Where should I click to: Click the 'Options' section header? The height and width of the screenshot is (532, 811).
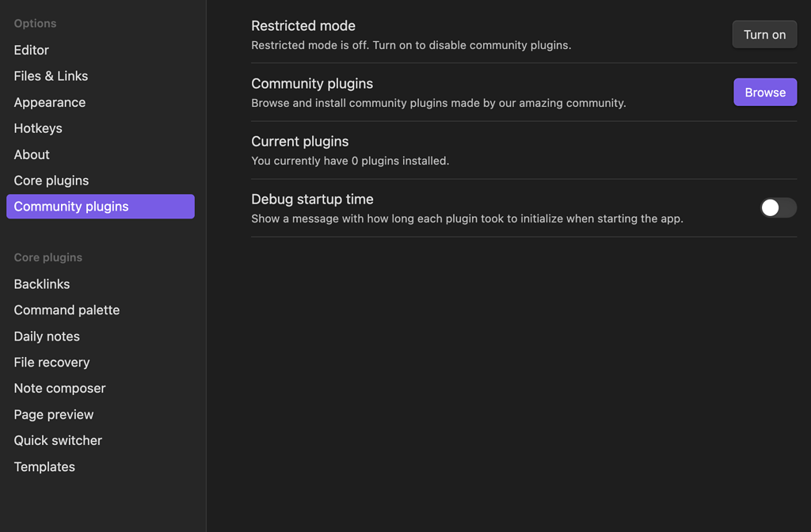click(35, 23)
